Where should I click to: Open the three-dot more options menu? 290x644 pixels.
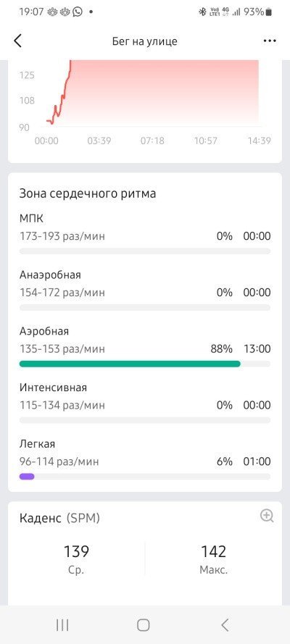click(270, 41)
